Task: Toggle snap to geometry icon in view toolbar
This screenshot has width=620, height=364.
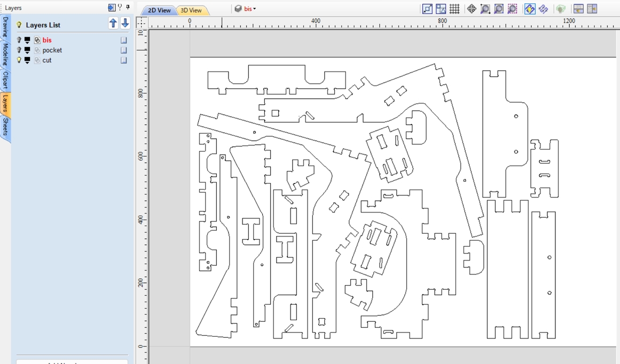Action: coord(427,9)
